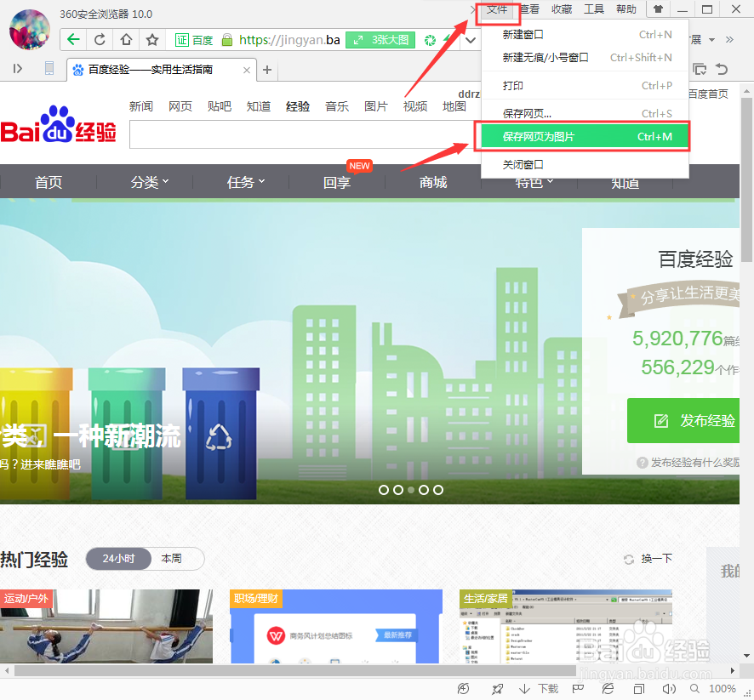Click the 100% zoom level control
Screen dimensions: 754x700
[723, 689]
